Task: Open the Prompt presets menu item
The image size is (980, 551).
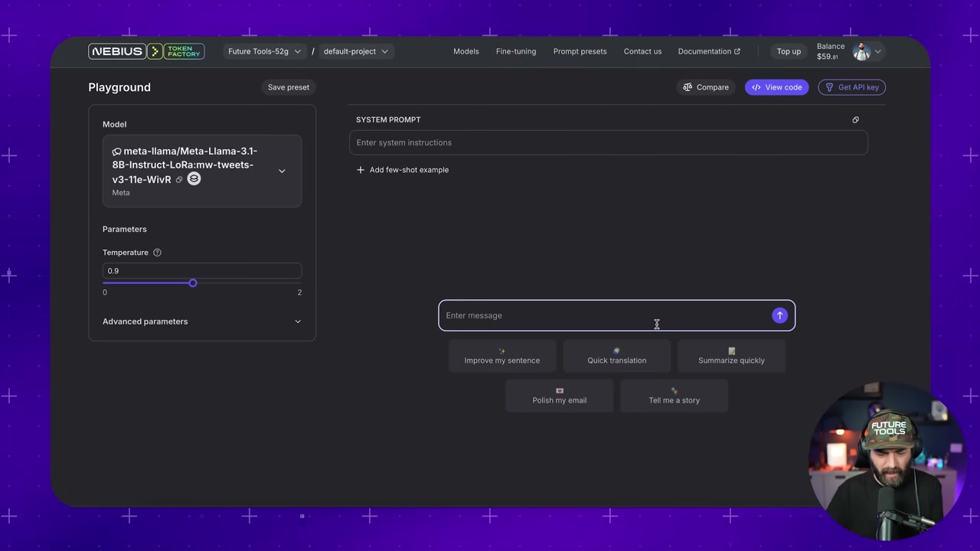Action: [x=580, y=51]
